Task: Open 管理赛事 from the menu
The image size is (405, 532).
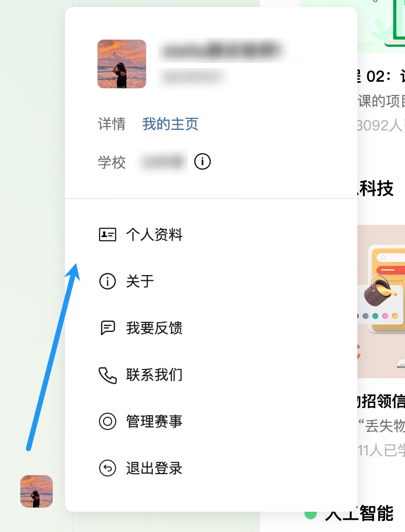Action: coord(211,421)
